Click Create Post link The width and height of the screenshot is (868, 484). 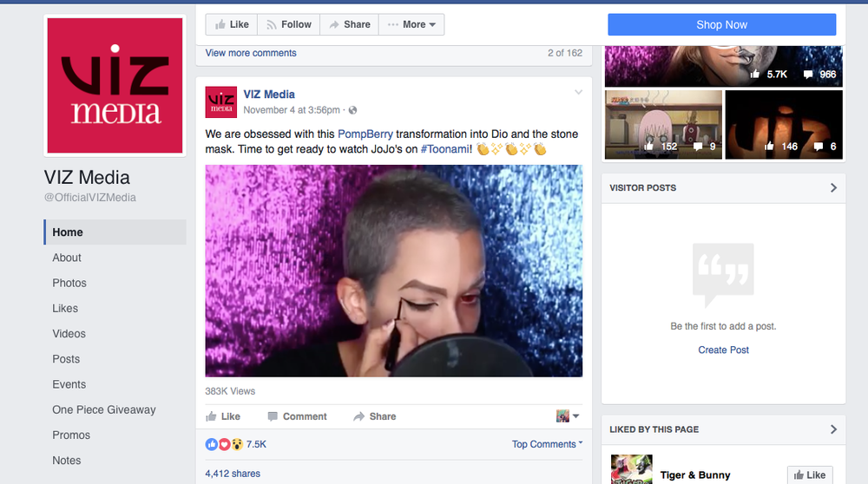click(723, 350)
